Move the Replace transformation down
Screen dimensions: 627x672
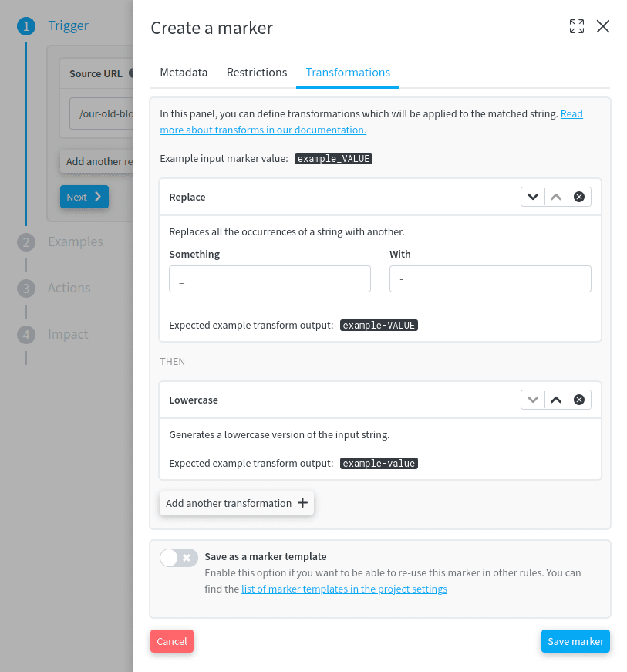coord(533,197)
